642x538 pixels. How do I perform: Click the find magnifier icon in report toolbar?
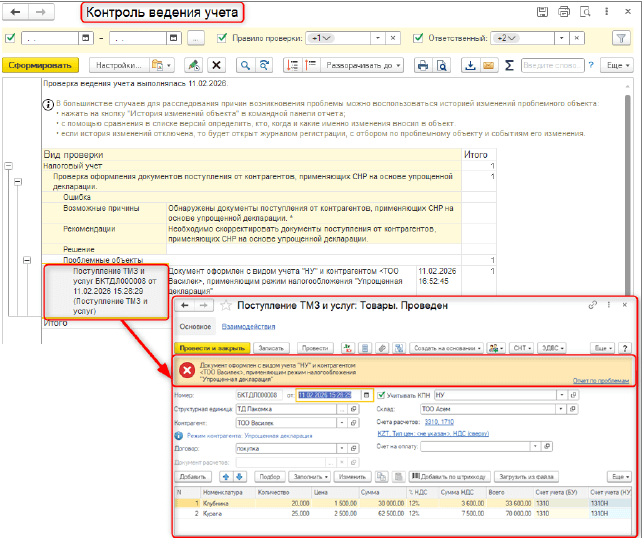(242, 65)
